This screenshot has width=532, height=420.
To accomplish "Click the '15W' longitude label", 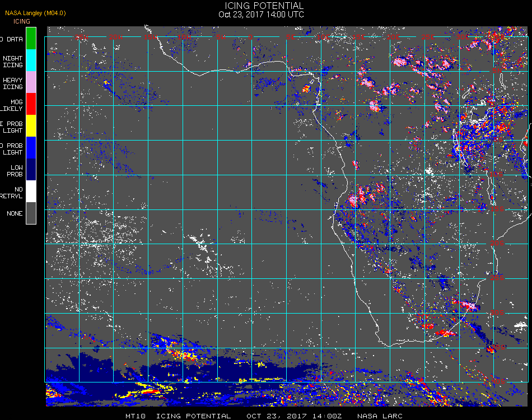I will [x=150, y=37].
